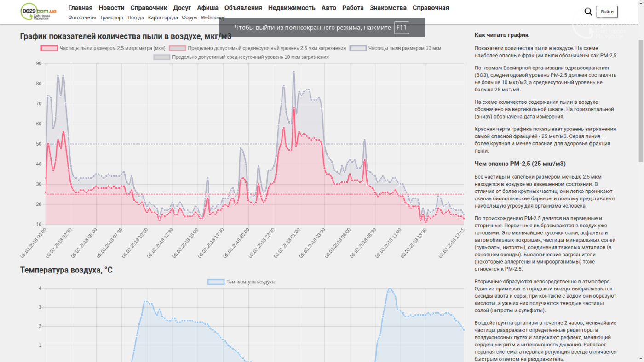Open the Недвижимость menu item

coord(292,8)
